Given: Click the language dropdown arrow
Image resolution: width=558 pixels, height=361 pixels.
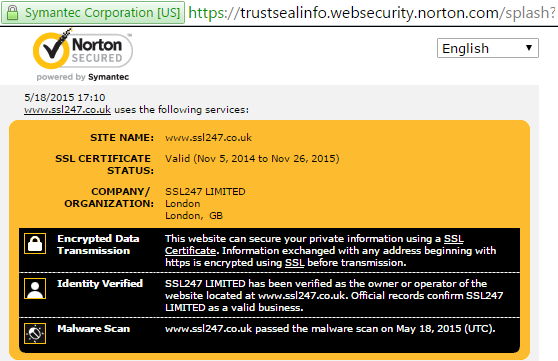Looking at the screenshot, I should 529,48.
